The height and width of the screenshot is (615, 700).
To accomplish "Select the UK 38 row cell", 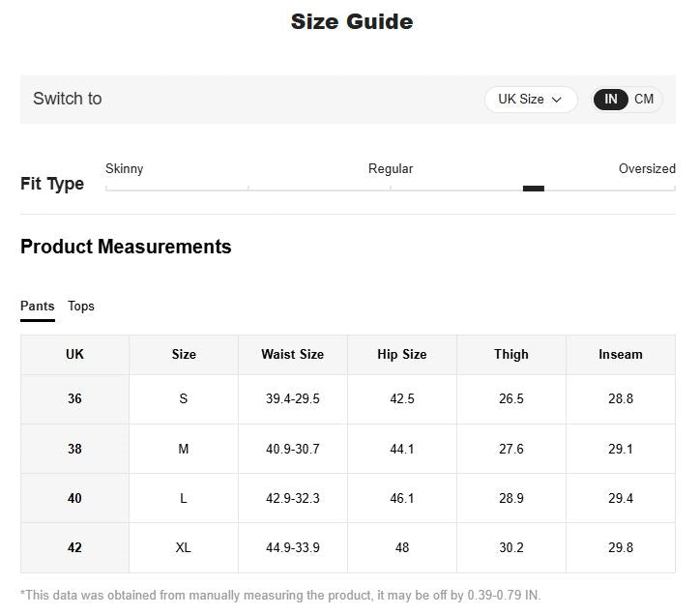I will tap(74, 449).
